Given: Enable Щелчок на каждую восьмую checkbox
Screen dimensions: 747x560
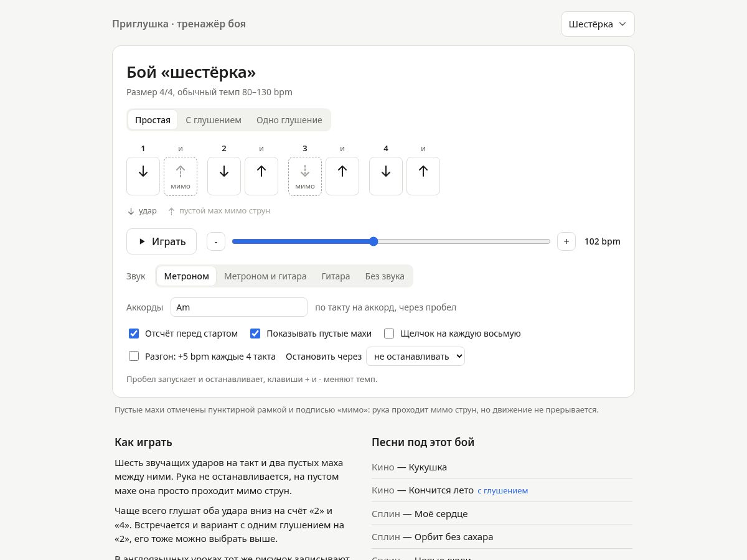Looking at the screenshot, I should point(389,334).
